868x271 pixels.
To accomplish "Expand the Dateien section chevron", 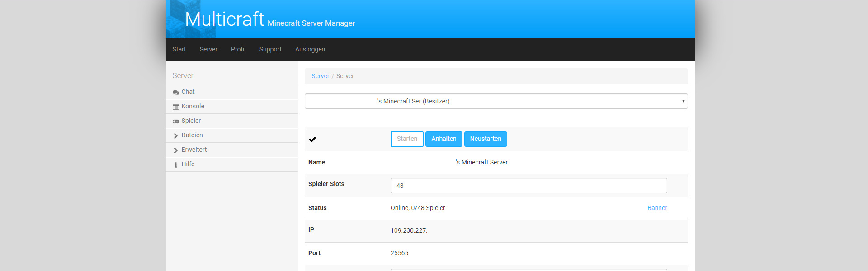I will [176, 135].
